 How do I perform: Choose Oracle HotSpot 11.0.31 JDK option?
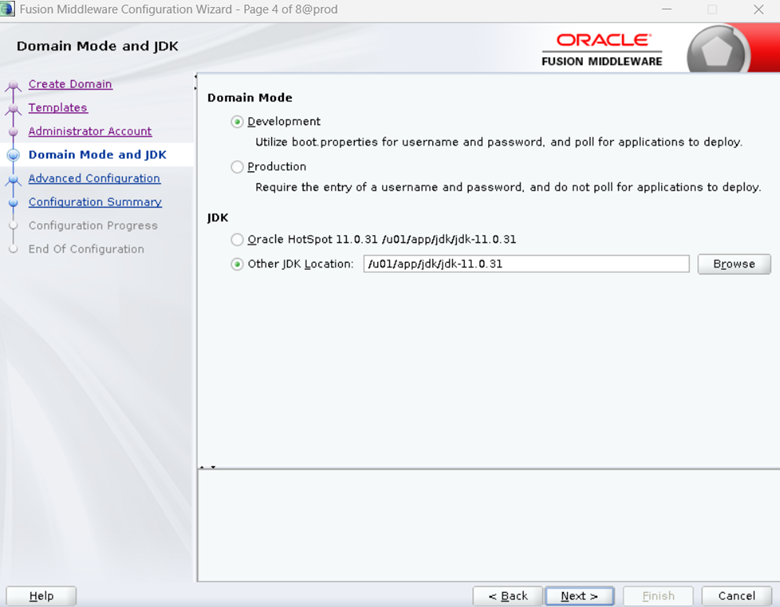click(237, 240)
